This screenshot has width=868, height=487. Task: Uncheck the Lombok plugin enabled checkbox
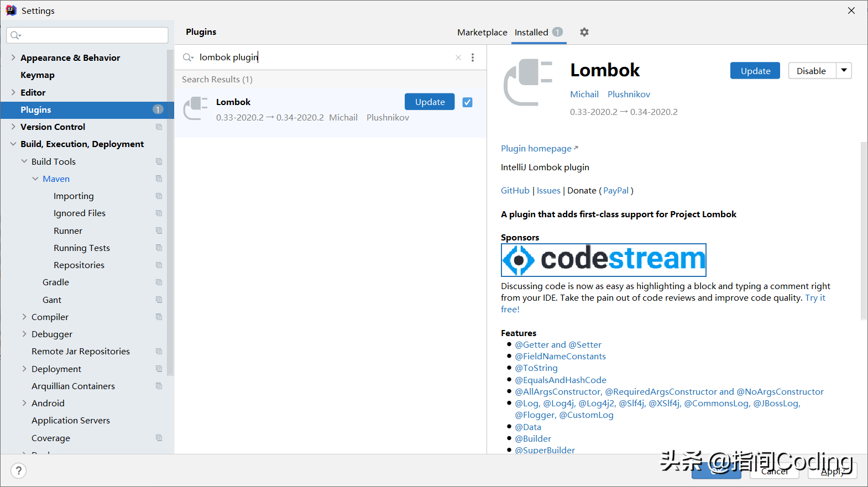pyautogui.click(x=467, y=102)
